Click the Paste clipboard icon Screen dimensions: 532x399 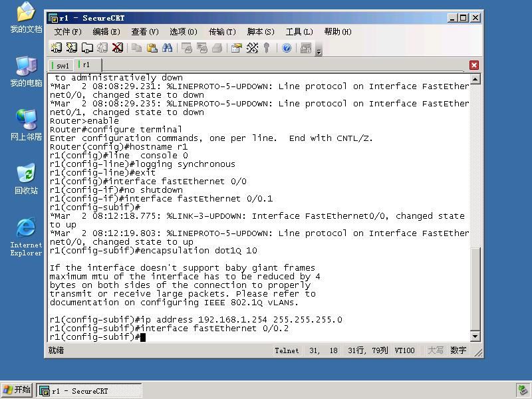[x=152, y=48]
